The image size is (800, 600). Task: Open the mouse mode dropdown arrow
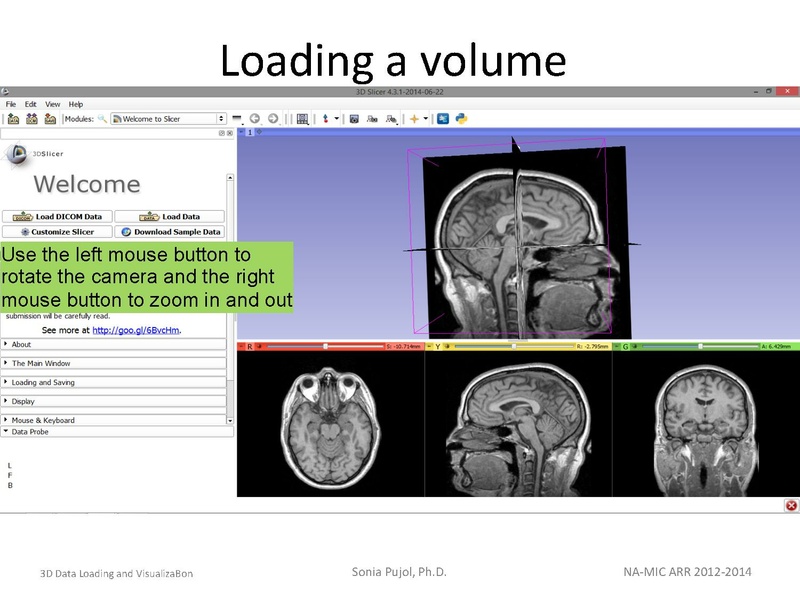[337, 118]
